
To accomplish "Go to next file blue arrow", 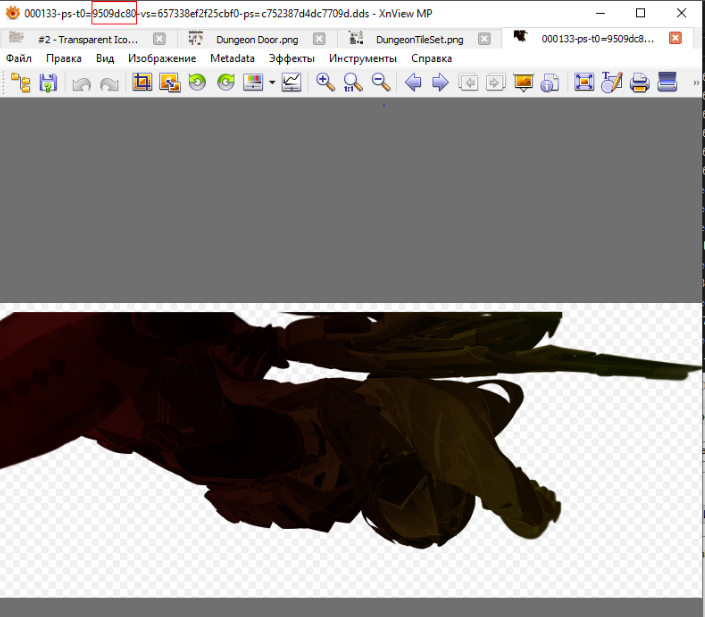I will [x=440, y=83].
